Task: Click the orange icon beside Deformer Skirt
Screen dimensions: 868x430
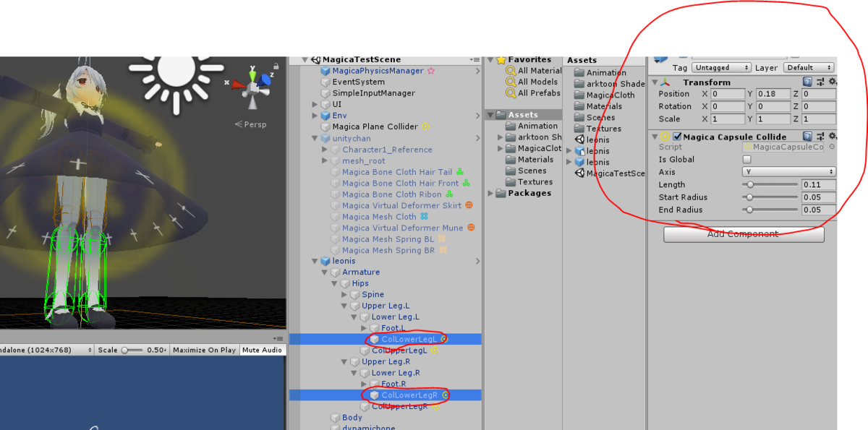Action: (469, 205)
